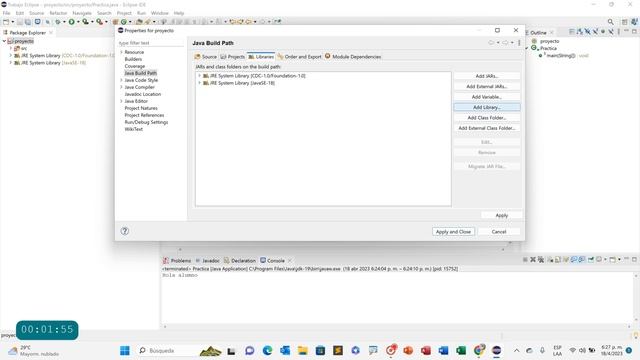640x360 pixels.
Task: Open the Refactor menu
Action: (x=58, y=13)
